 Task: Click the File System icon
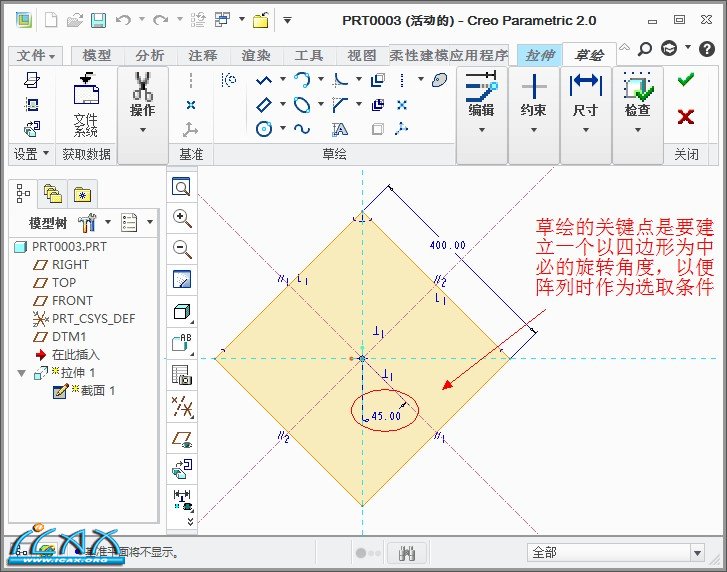(86, 105)
